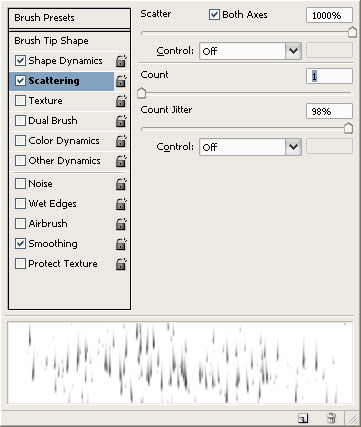Click the brush stroke preview area
The height and width of the screenshot is (427, 361).
pos(180,362)
